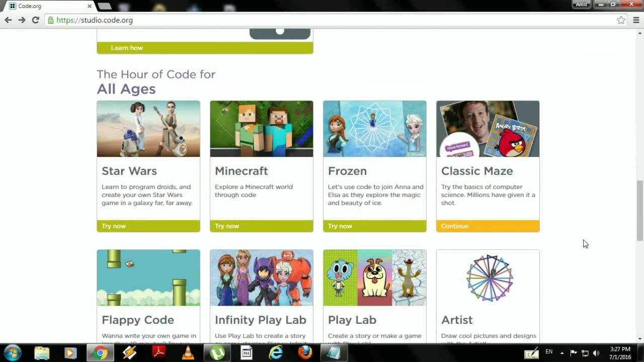Screen dimensions: 644x362
Task: Click the pen input panel tray icon
Action: [x=532, y=353]
